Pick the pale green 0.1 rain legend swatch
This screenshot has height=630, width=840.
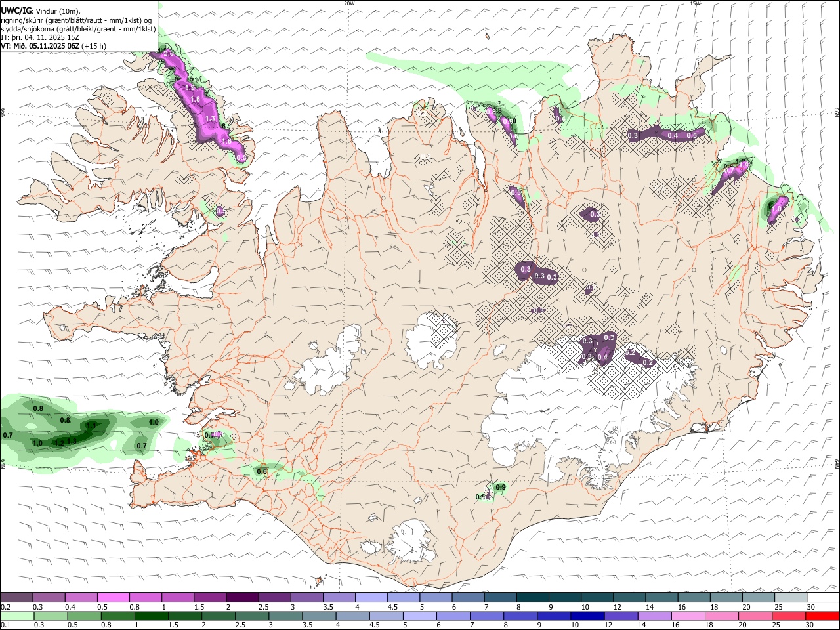pyautogui.click(x=18, y=616)
